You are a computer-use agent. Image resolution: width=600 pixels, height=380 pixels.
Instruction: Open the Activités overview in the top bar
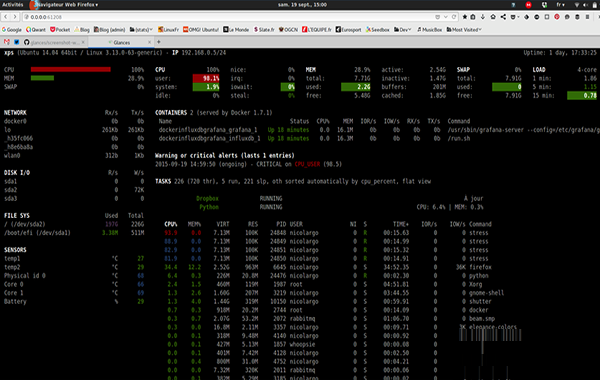coord(13,5)
